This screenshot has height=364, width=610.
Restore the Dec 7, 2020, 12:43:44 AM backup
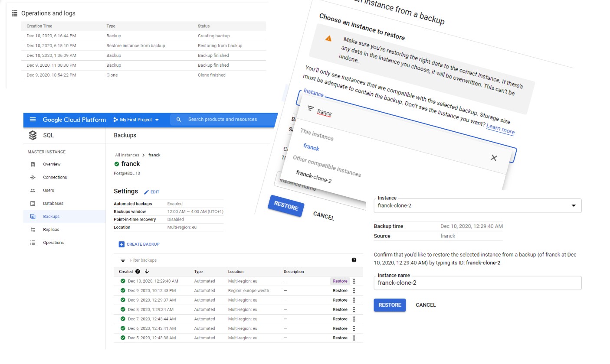click(340, 319)
